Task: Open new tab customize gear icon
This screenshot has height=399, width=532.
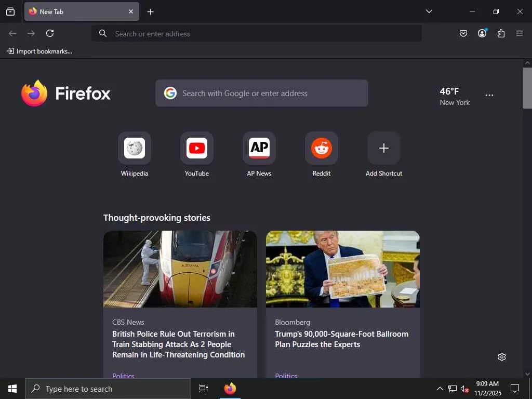Action: click(502, 357)
